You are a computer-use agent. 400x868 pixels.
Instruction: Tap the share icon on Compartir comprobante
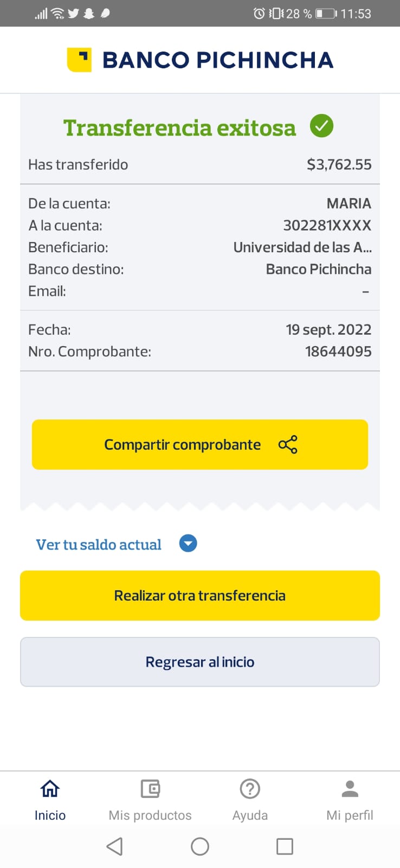pyautogui.click(x=288, y=444)
